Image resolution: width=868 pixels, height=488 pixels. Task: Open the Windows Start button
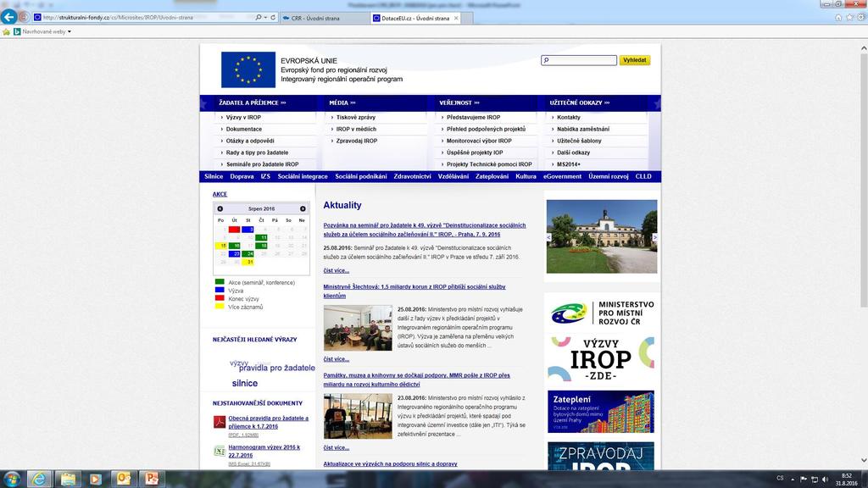coord(12,479)
